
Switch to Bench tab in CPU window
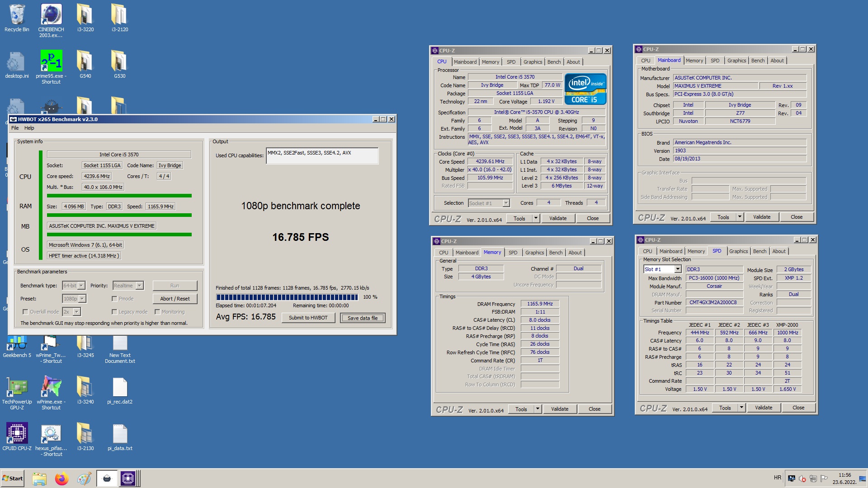(x=554, y=62)
